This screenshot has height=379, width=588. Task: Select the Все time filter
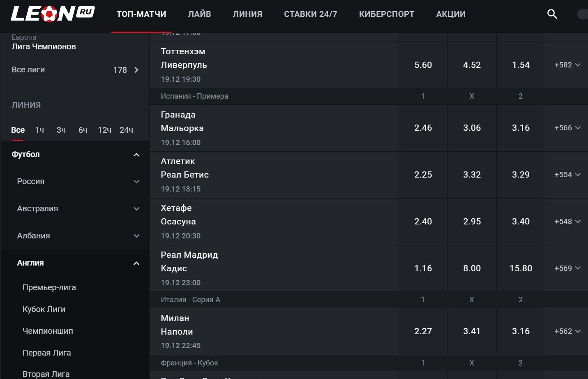coord(18,130)
